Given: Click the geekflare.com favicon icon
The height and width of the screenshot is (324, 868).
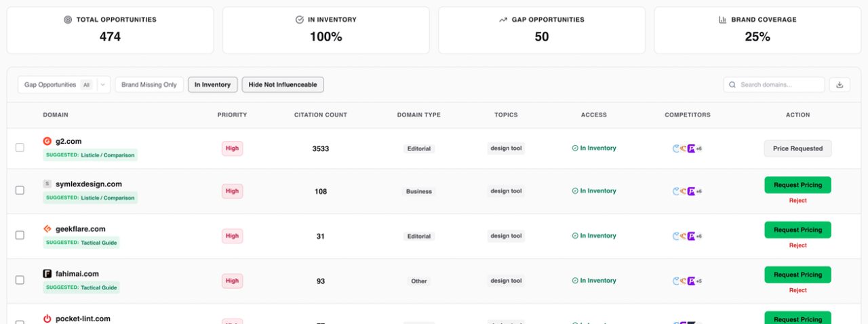Looking at the screenshot, I should tap(47, 228).
